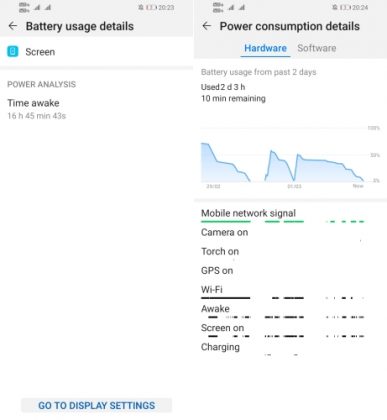Image resolution: width=387 pixels, height=420 pixels.
Task: Tap the blue Screen icon
Action: coord(13,52)
